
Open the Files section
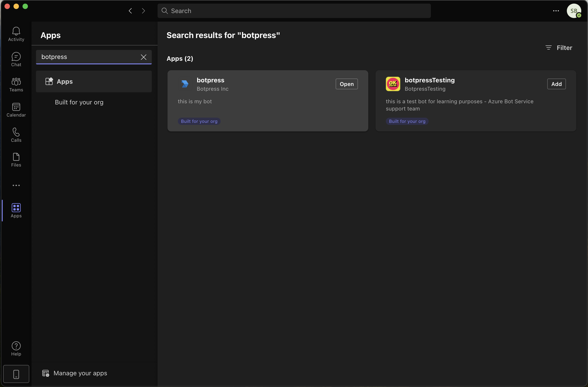(x=16, y=160)
